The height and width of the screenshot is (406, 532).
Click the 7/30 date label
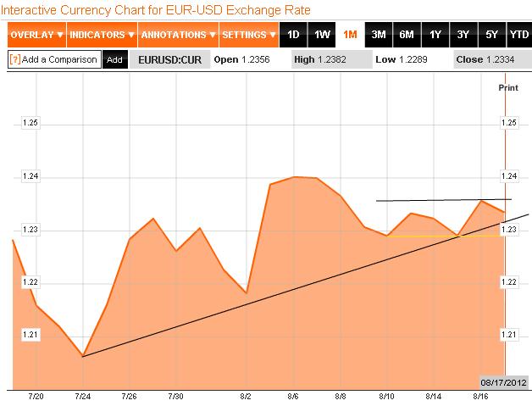175,397
